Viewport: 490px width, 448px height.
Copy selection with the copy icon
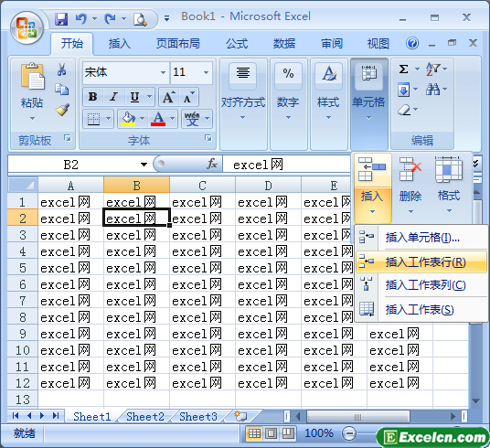(62, 89)
